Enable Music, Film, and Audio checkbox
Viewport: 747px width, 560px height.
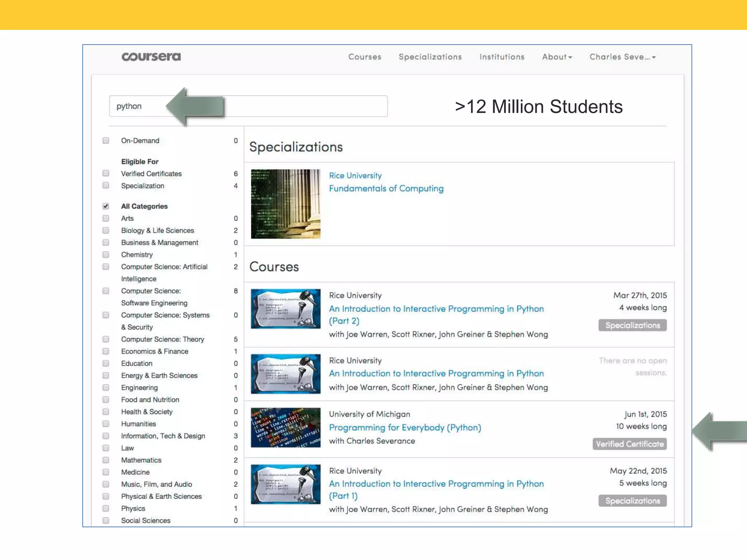coord(106,484)
